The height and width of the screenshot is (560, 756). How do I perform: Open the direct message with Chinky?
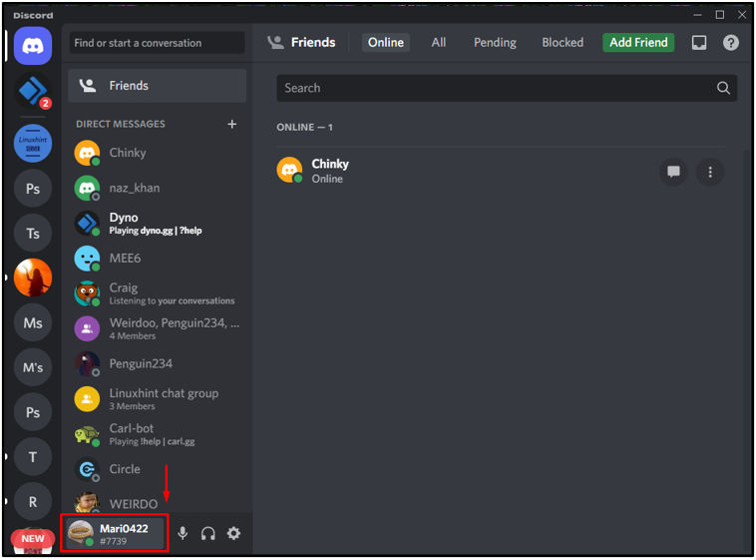[158, 153]
